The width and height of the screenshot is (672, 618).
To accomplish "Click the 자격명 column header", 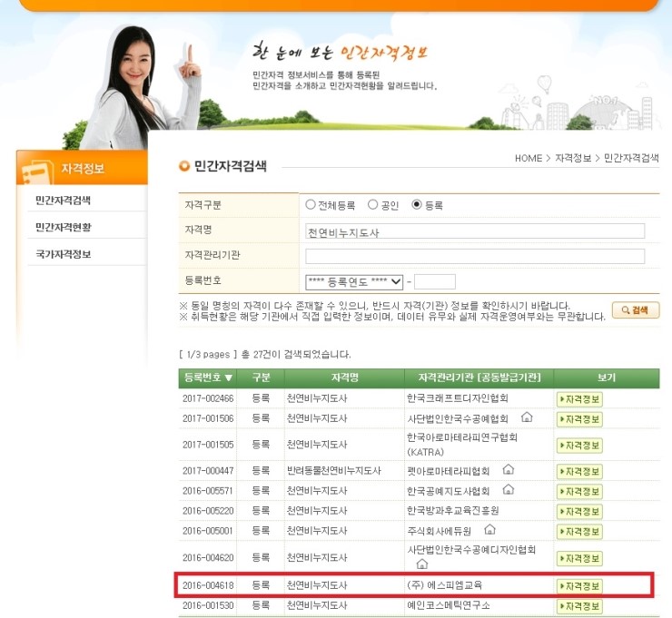I will 344,378.
